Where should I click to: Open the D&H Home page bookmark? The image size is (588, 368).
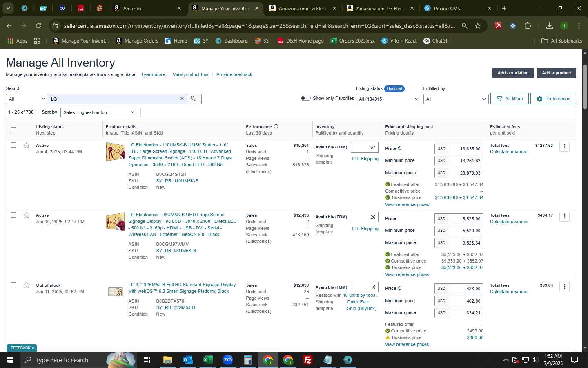(301, 41)
